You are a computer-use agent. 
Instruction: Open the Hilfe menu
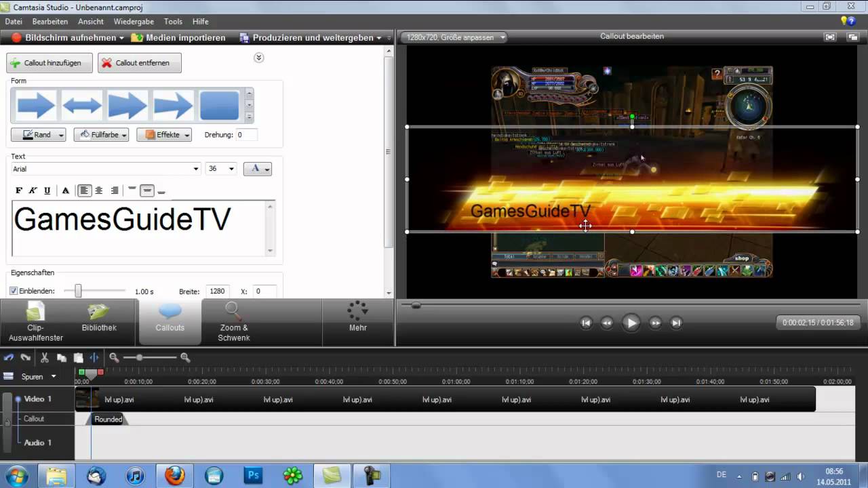pos(200,22)
